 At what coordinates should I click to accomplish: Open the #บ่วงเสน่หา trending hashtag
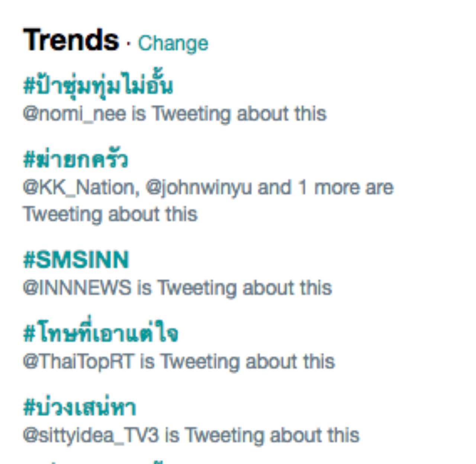80,407
